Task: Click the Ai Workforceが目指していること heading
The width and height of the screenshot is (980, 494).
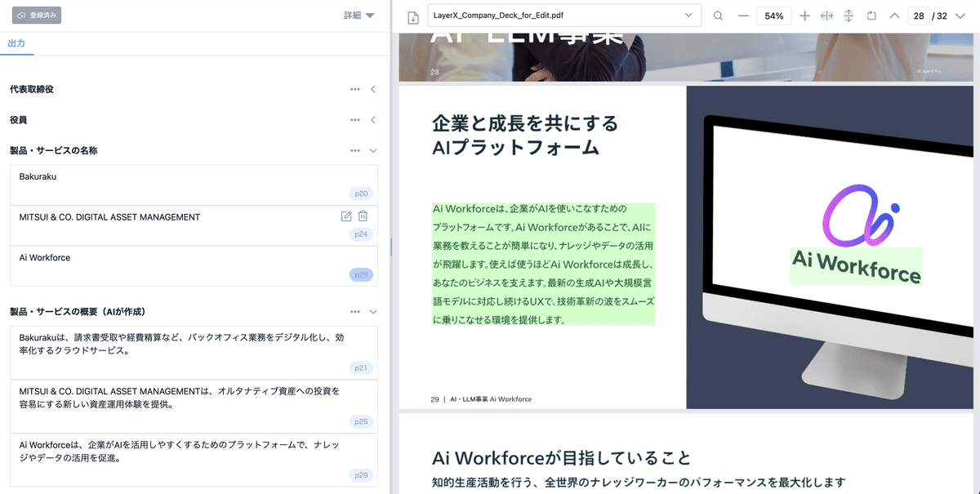Action: pos(561,458)
